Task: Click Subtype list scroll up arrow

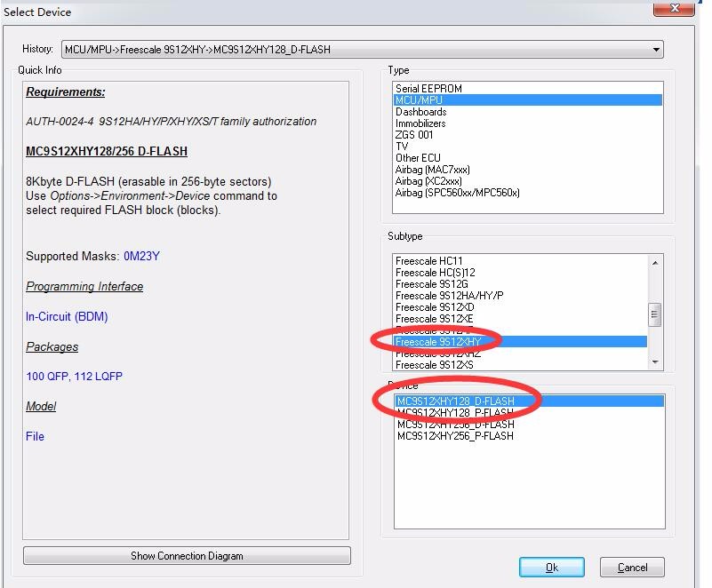Action: click(x=655, y=263)
